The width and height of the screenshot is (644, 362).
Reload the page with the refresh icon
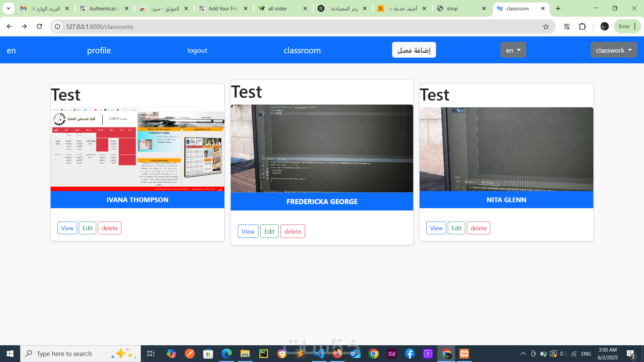pyautogui.click(x=40, y=26)
